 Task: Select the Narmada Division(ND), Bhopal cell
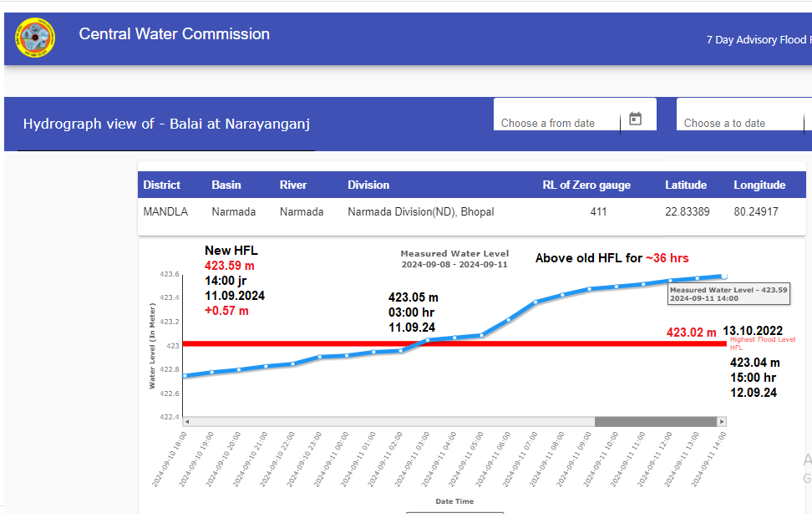420,212
